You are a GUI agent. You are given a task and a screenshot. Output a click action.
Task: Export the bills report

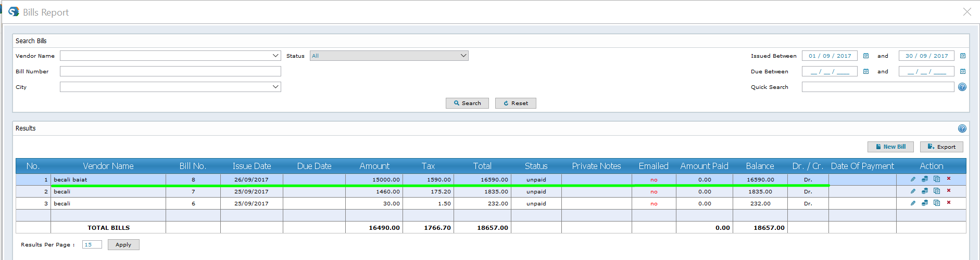(x=941, y=147)
